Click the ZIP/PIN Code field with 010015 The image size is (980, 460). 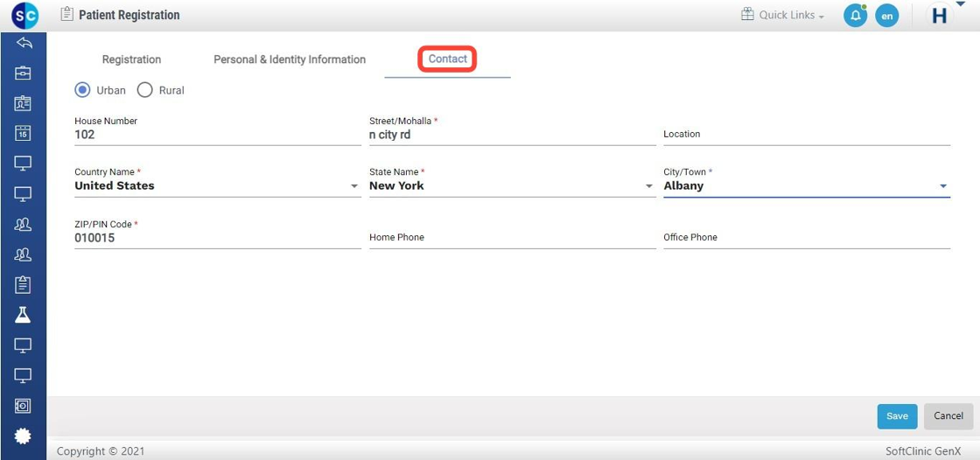[218, 238]
